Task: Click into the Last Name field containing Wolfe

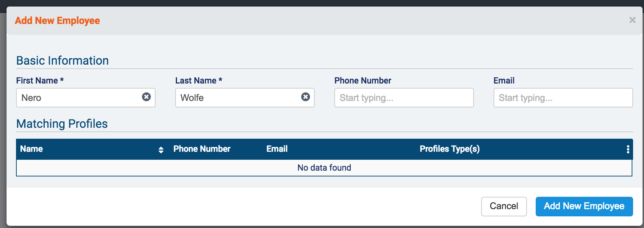Action: [x=238, y=98]
